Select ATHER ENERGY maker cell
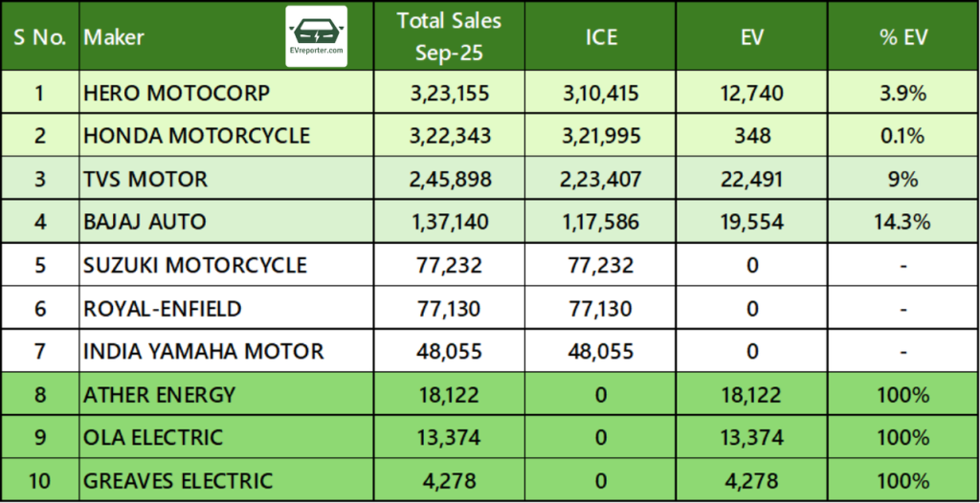This screenshot has width=980, height=503. pyautogui.click(x=159, y=394)
